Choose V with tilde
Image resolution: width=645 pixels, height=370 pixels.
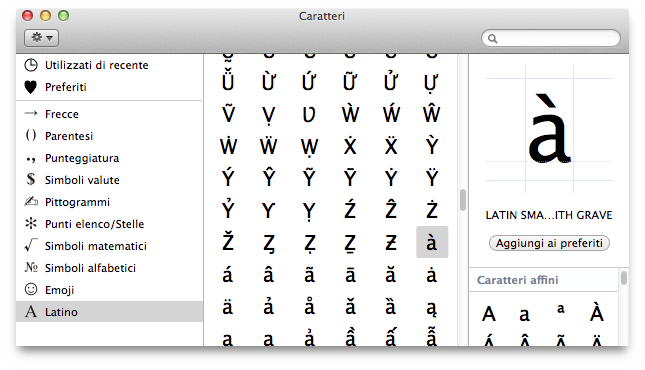click(x=228, y=114)
